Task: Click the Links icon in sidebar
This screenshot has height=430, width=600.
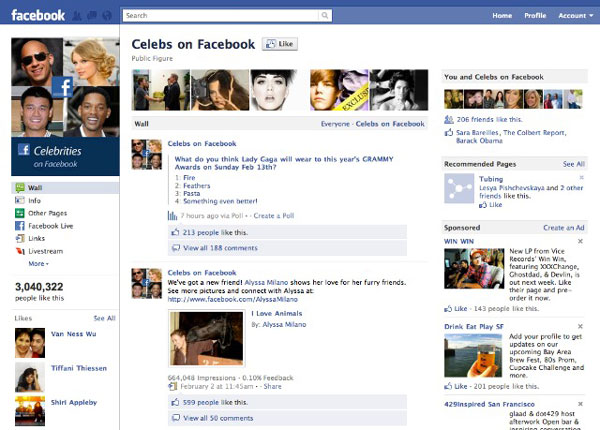Action: click(20, 238)
